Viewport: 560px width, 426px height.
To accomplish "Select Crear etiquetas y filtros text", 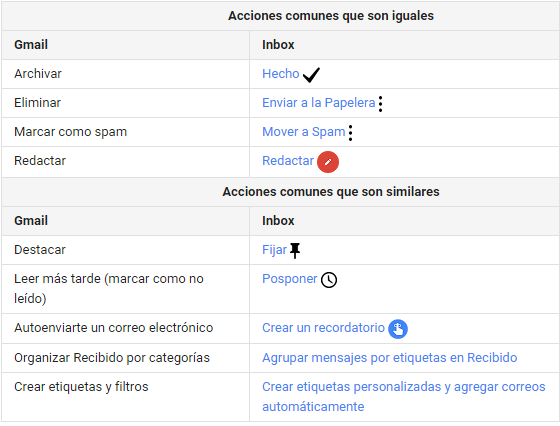I will [81, 387].
